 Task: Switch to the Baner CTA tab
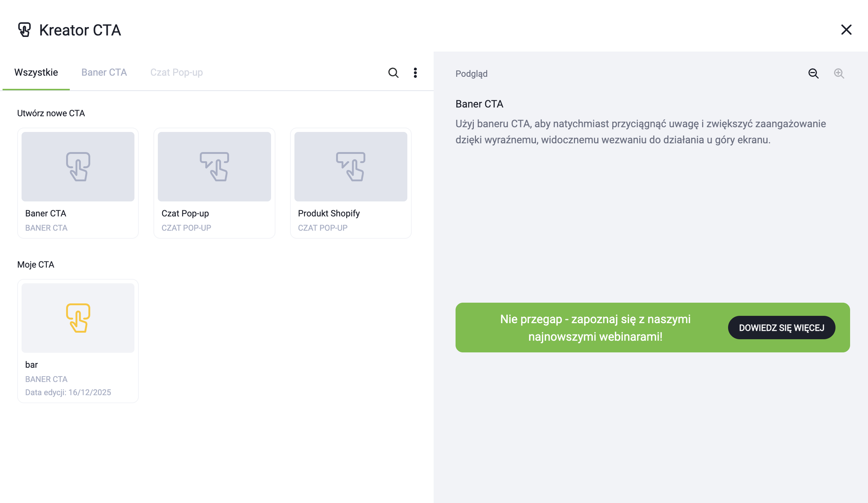[x=104, y=72]
